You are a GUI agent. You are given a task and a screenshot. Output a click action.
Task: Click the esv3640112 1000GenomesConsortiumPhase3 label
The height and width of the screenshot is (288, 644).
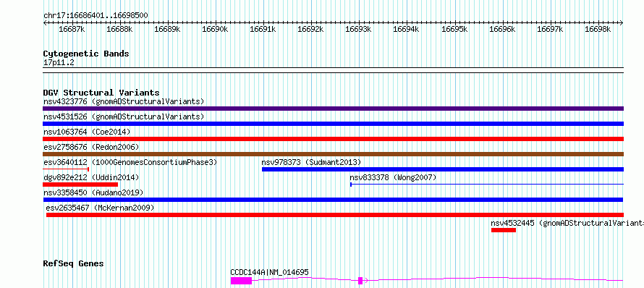[x=130, y=162]
